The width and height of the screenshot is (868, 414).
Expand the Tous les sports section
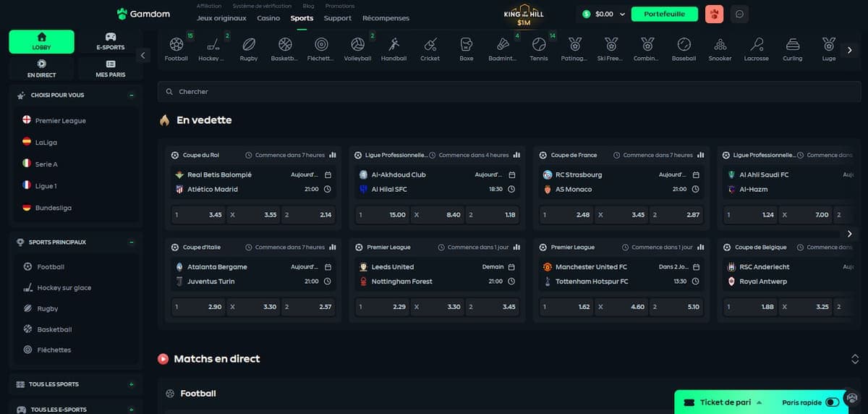pyautogui.click(x=131, y=384)
